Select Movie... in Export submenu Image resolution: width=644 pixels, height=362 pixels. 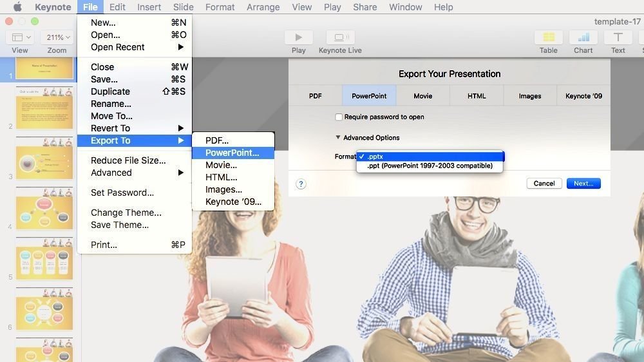(233, 165)
